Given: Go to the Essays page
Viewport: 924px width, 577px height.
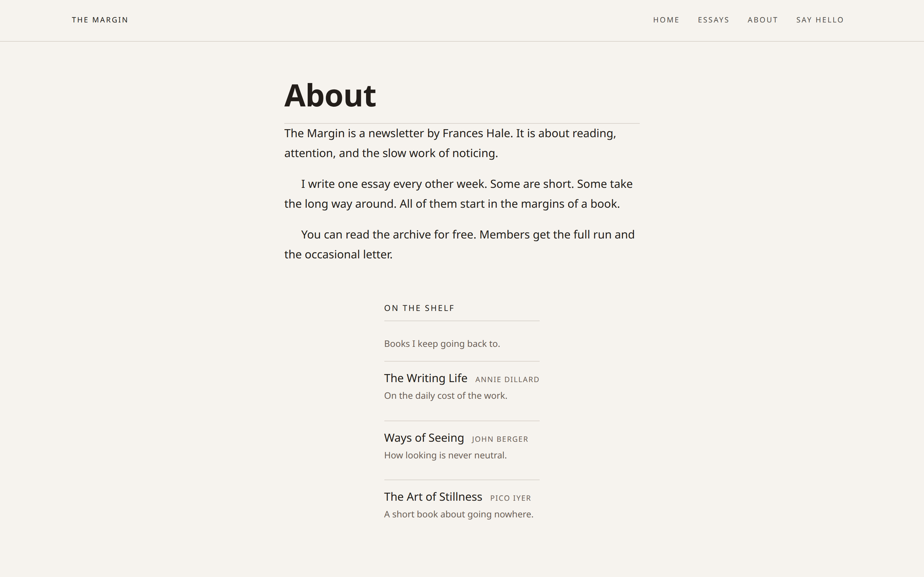Looking at the screenshot, I should coord(713,20).
